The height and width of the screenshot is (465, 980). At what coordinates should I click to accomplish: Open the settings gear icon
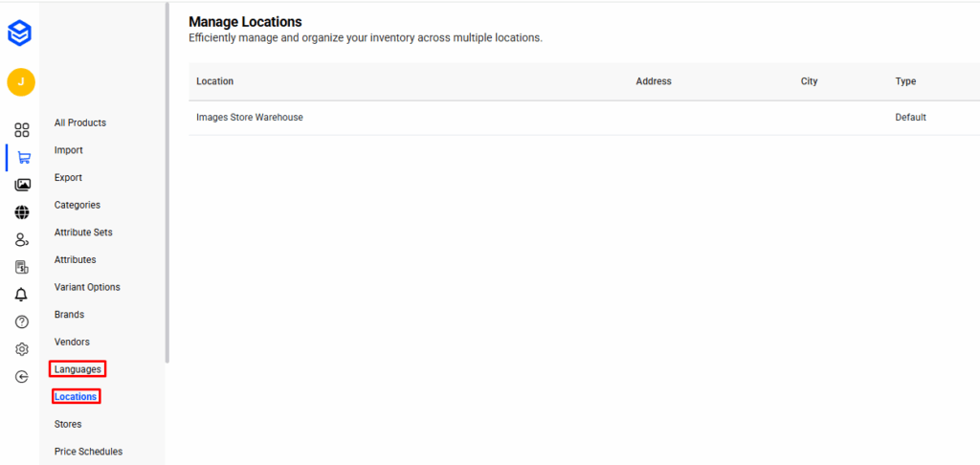22,349
